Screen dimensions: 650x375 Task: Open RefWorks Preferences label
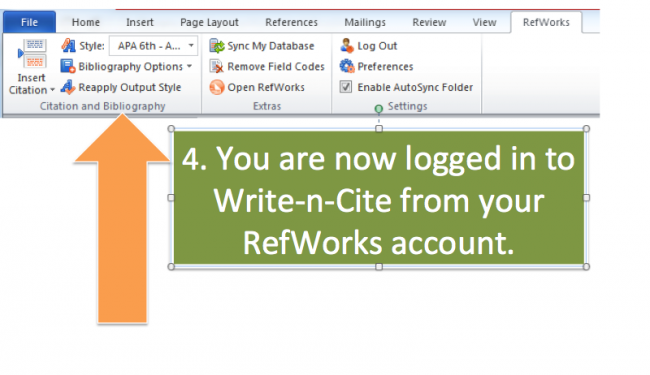pos(385,66)
